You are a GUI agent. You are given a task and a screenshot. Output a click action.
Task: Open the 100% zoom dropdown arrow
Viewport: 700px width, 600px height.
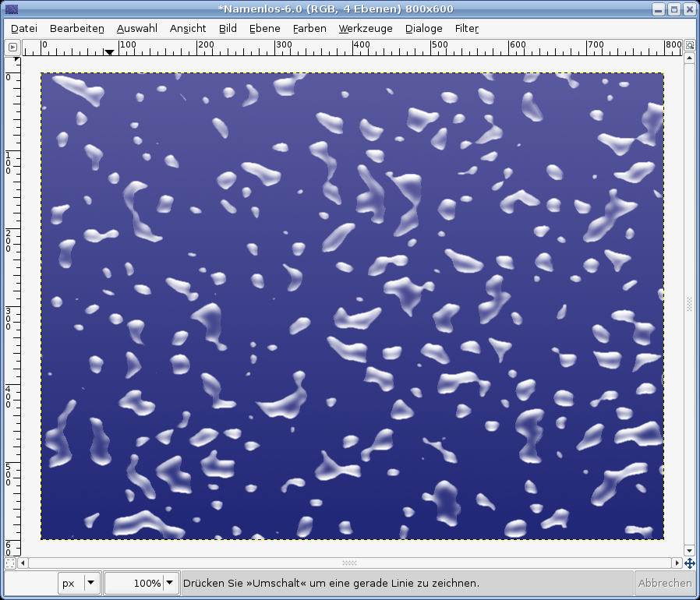[x=170, y=583]
